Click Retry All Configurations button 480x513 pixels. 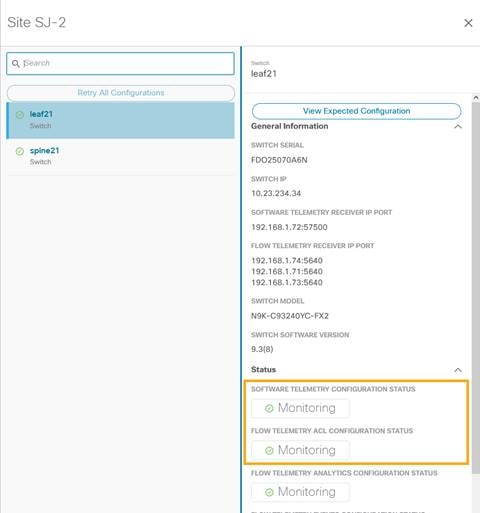click(x=121, y=93)
